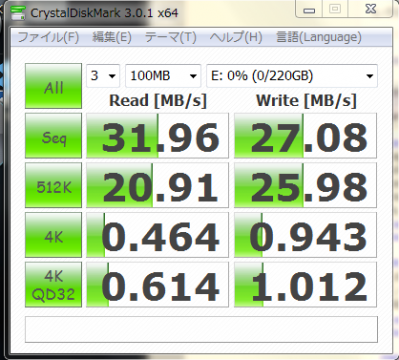
Task: Open the 編集(E) menu
Action: click(112, 37)
